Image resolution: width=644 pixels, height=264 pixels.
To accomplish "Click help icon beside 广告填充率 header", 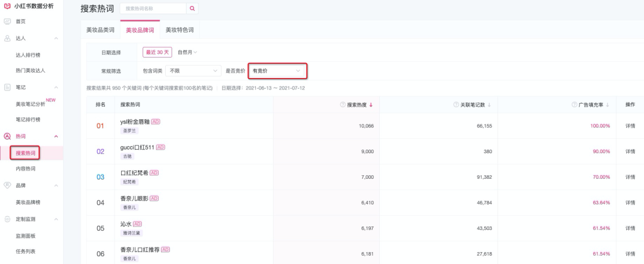I will [x=574, y=105].
